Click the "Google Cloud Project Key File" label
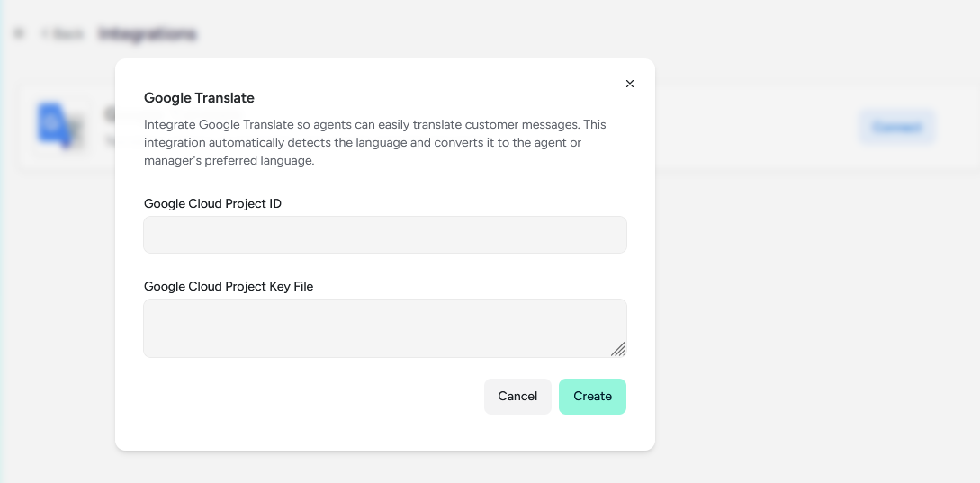Viewport: 980px width, 483px height. click(x=229, y=286)
